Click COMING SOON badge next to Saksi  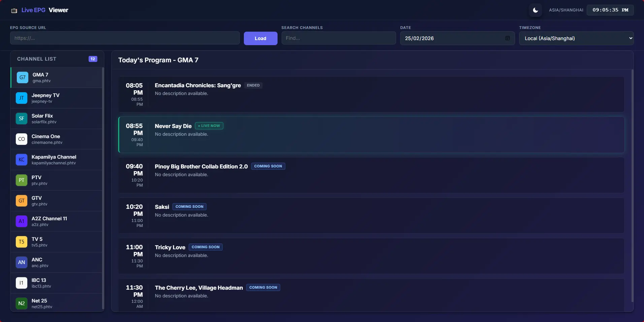tap(189, 207)
